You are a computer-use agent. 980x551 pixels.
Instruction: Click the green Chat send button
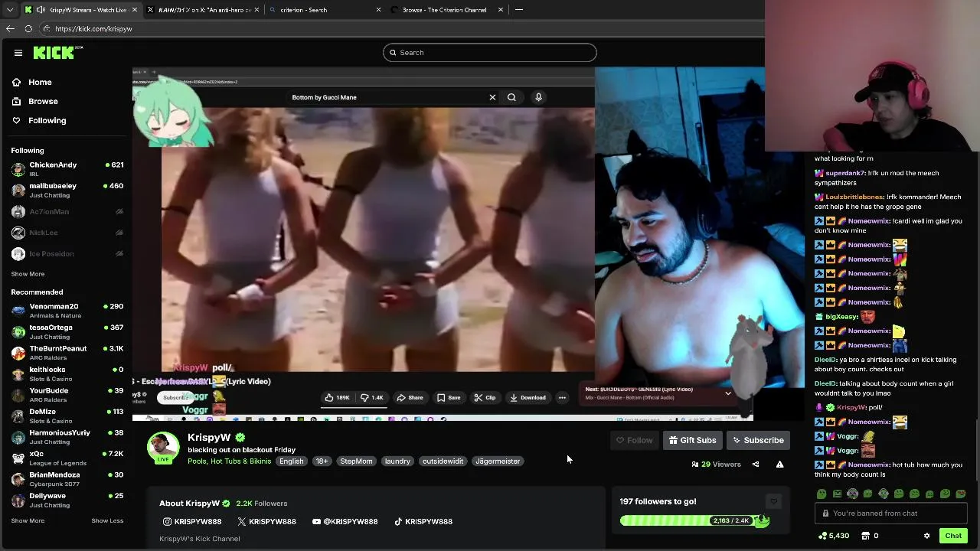pos(953,536)
